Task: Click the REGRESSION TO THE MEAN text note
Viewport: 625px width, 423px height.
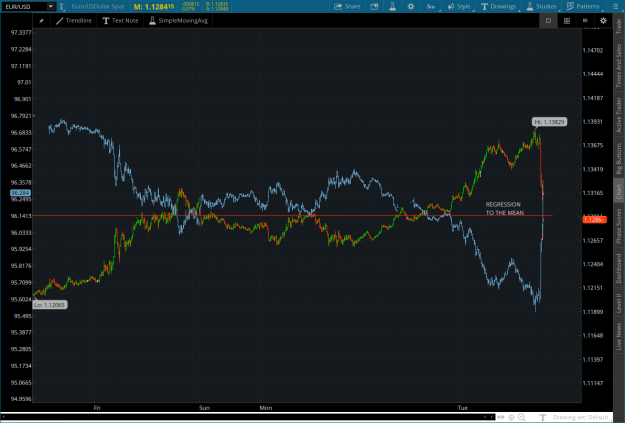Action: tap(504, 209)
